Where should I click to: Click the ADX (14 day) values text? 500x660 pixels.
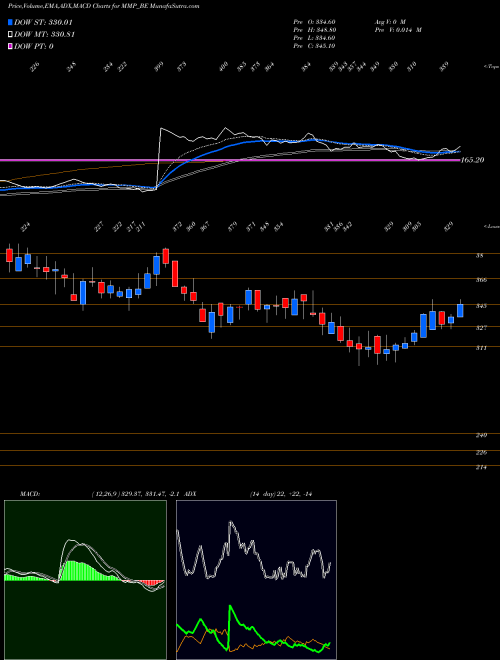(x=280, y=494)
